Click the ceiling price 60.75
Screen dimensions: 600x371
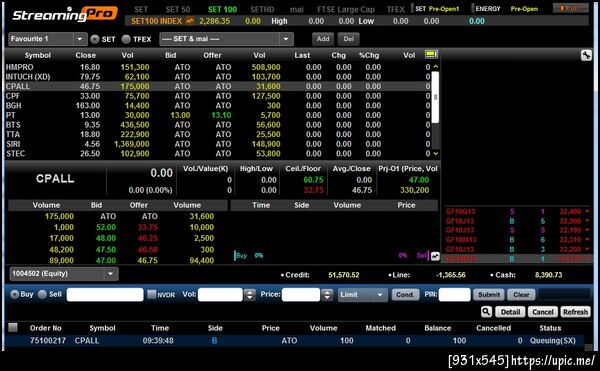[x=313, y=180]
